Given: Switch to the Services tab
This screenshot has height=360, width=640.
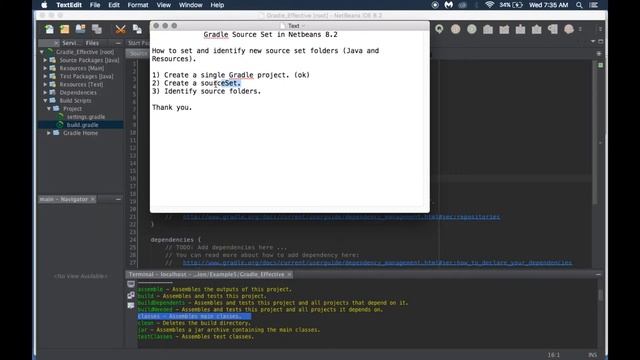Looking at the screenshot, I should [x=71, y=43].
